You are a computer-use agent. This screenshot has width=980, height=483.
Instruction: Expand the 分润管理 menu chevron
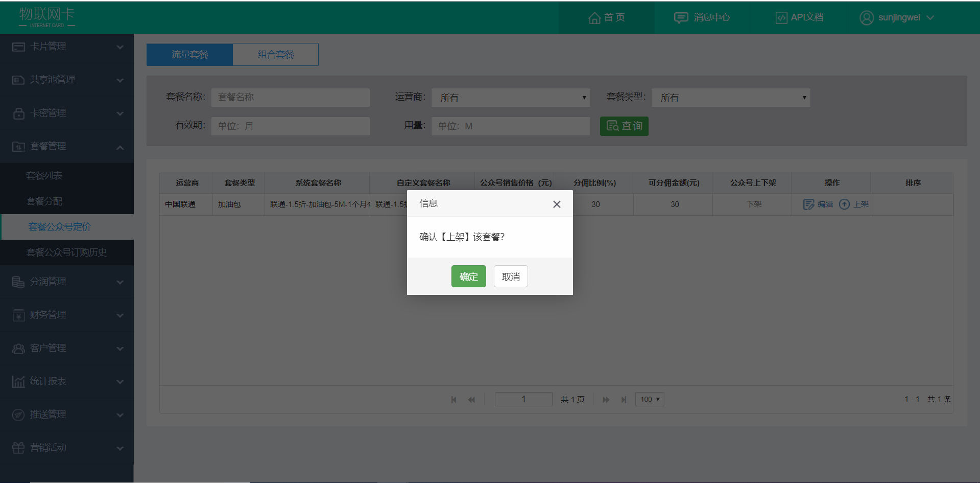[x=120, y=283]
